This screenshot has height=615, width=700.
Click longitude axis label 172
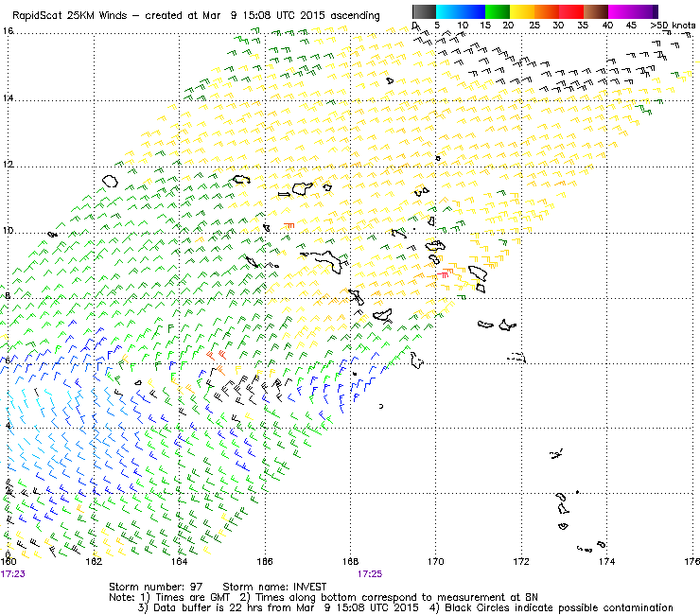(x=521, y=561)
